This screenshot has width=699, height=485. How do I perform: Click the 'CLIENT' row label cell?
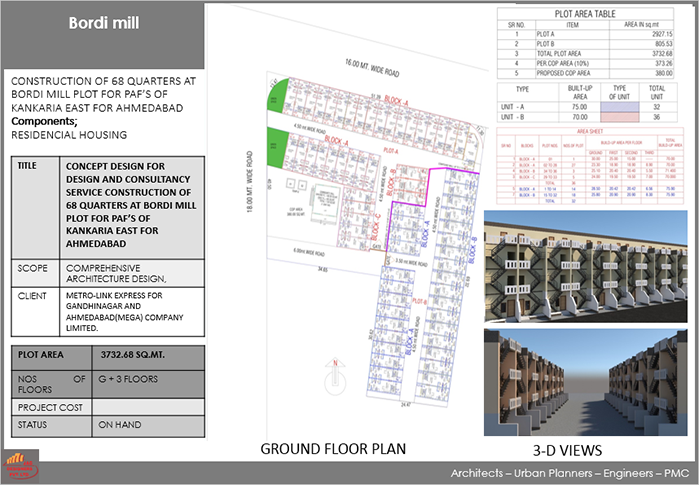(x=36, y=312)
